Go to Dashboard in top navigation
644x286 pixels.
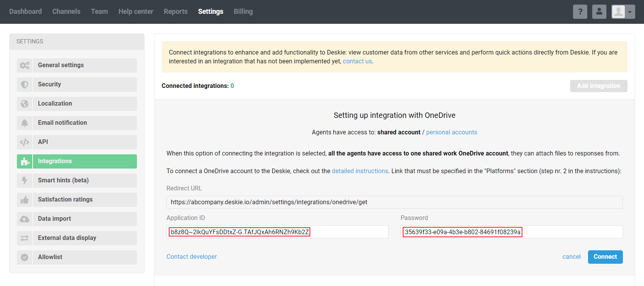tap(25, 12)
